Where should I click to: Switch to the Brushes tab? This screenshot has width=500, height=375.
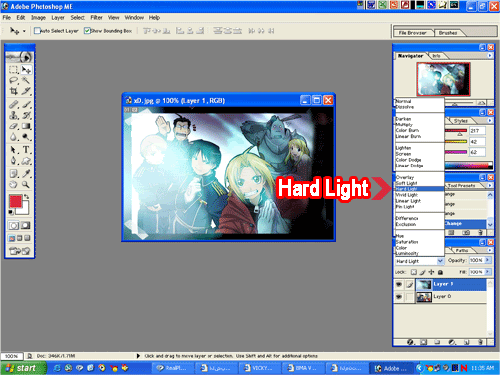click(448, 33)
